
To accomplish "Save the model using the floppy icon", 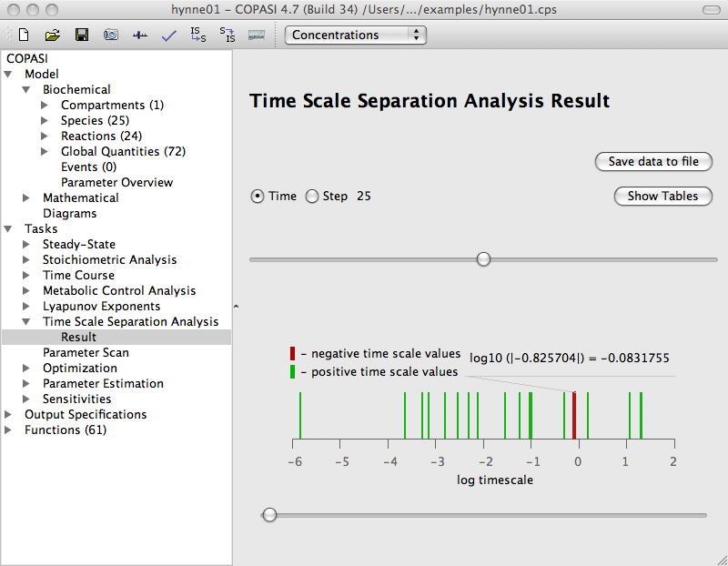I will click(82, 35).
